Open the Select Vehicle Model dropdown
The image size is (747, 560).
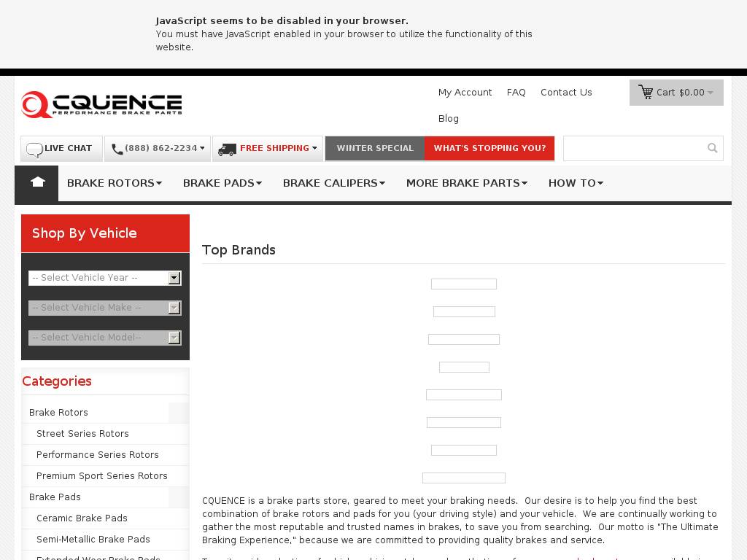click(x=104, y=338)
